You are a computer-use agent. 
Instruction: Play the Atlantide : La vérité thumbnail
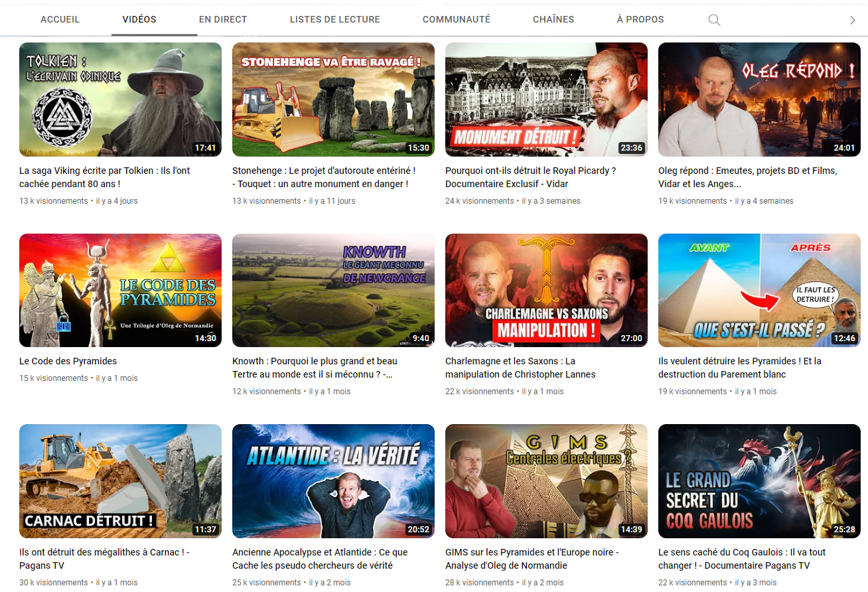point(333,481)
